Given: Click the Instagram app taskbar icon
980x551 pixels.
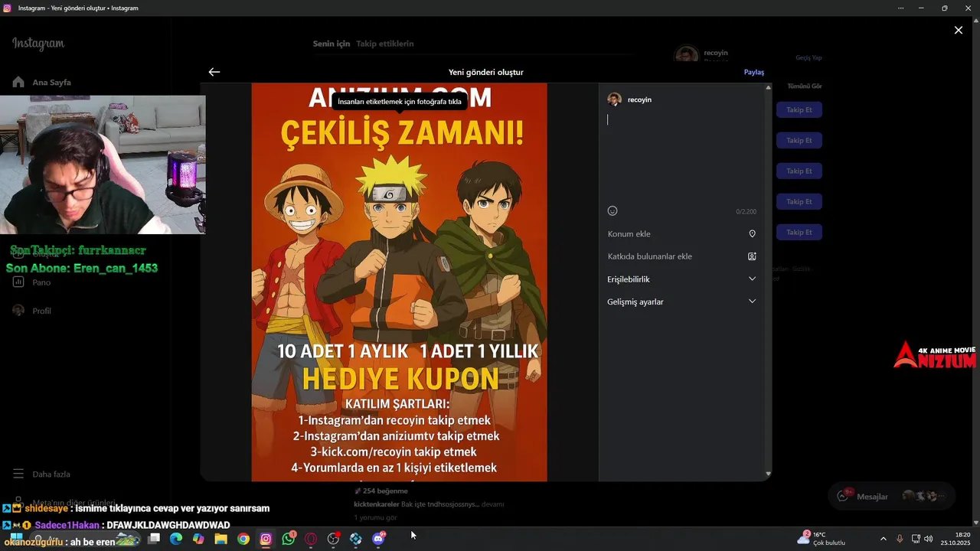Looking at the screenshot, I should coord(266,539).
